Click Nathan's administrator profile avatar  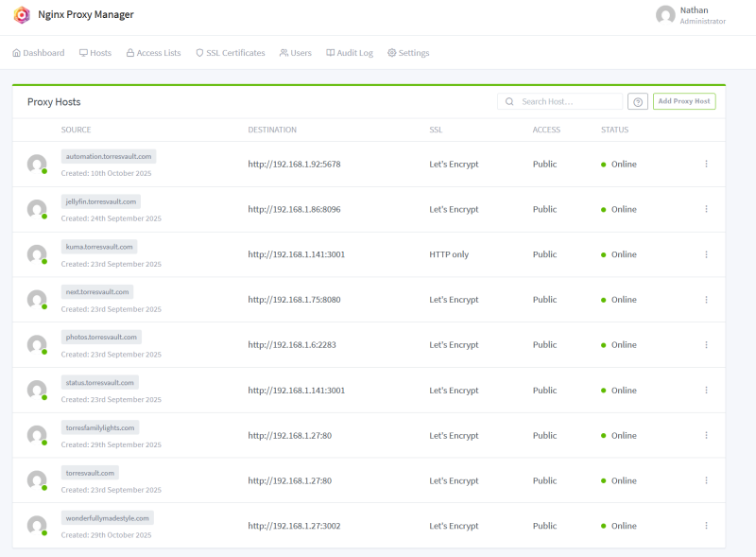click(x=664, y=16)
